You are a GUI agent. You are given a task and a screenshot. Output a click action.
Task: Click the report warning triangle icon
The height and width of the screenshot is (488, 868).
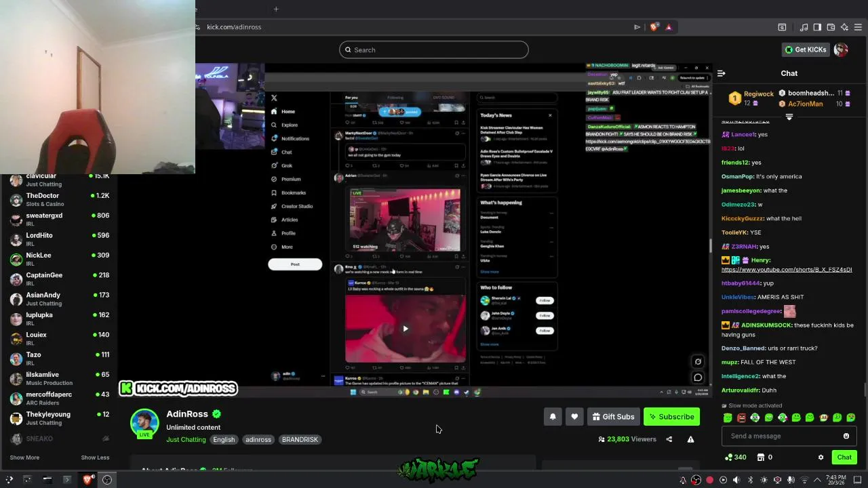(x=690, y=439)
